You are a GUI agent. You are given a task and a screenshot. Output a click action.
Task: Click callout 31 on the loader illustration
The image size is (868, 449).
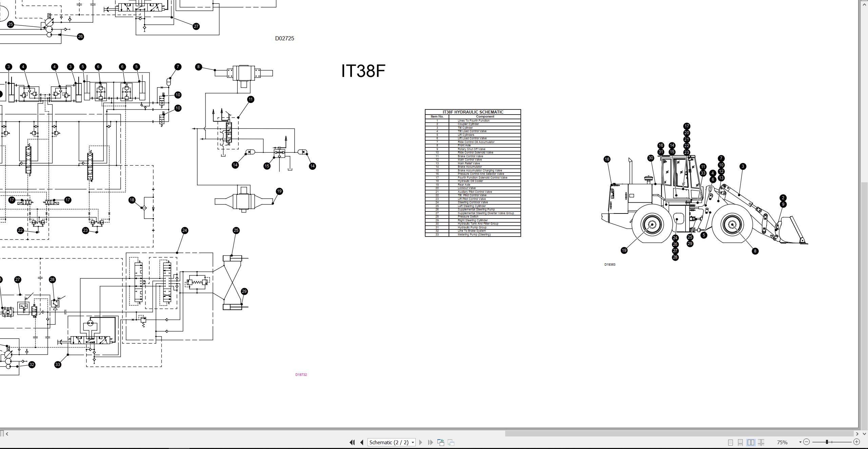click(x=660, y=152)
